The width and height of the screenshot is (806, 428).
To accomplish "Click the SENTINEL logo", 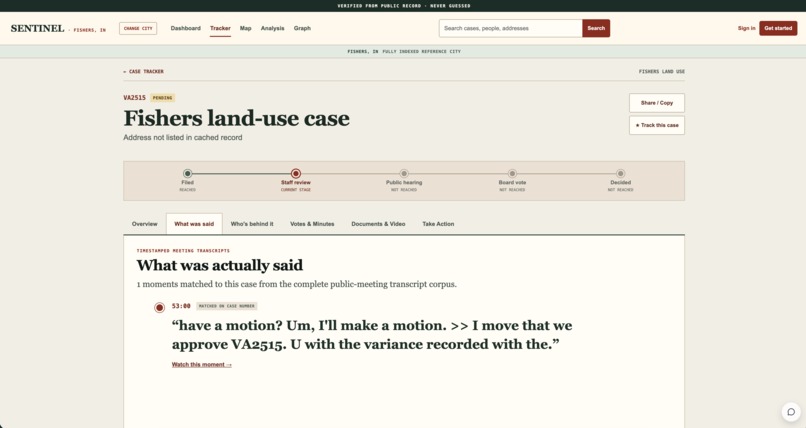I will coord(38,28).
